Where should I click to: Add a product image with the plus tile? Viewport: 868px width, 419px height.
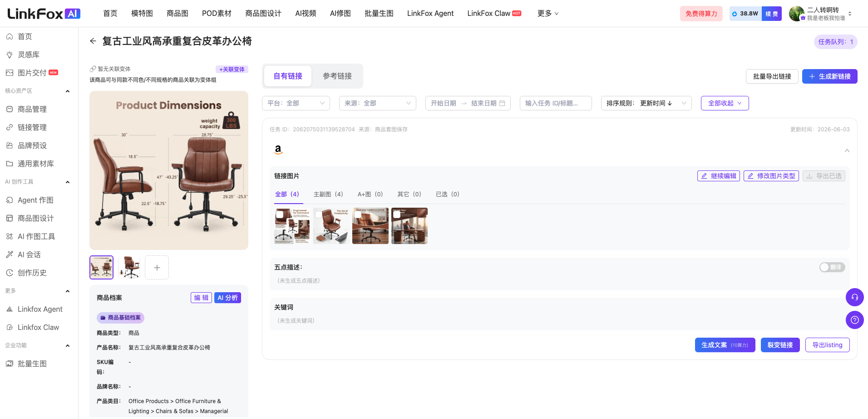157,268
